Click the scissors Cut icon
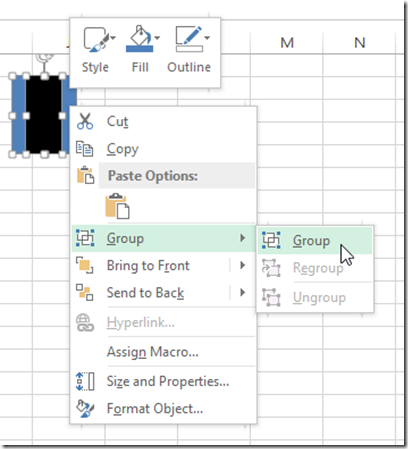Screen dimensions: 408x449 click(x=85, y=121)
